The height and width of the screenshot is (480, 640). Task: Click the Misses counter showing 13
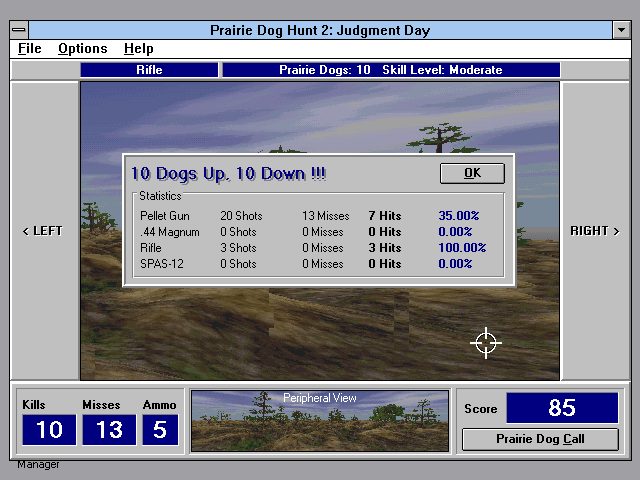[109, 430]
